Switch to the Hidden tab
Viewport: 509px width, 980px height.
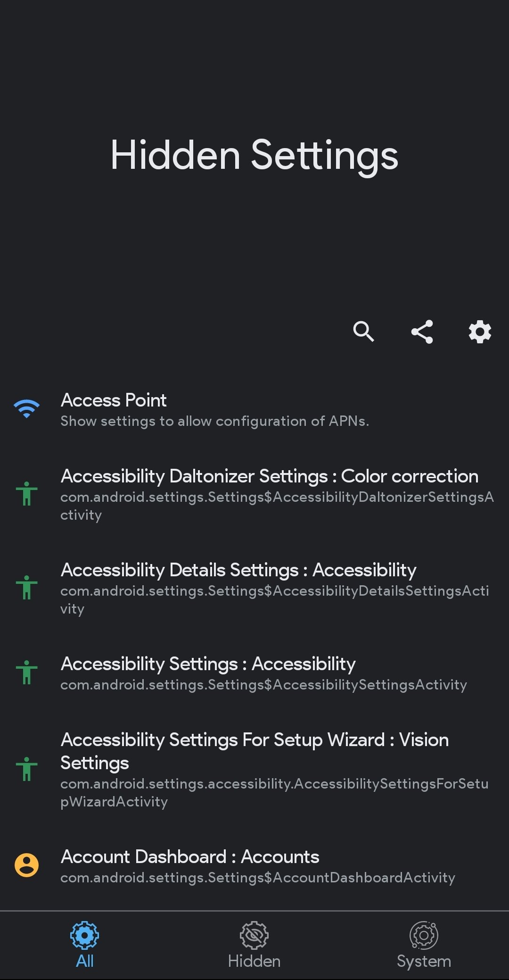click(254, 945)
